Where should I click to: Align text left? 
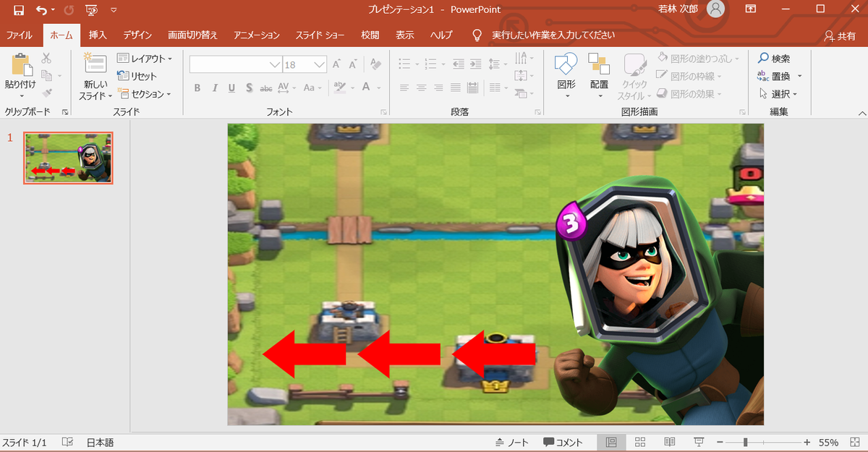click(x=405, y=88)
